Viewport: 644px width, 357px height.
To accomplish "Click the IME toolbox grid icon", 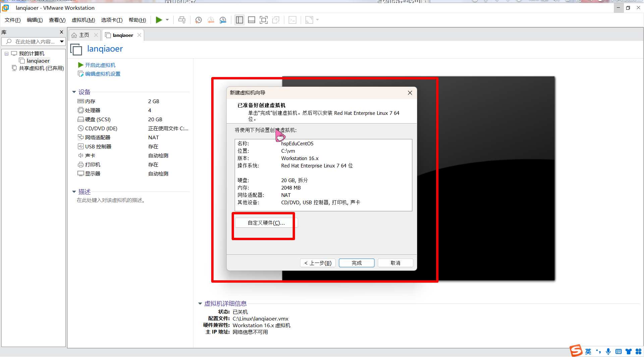I will click(639, 352).
